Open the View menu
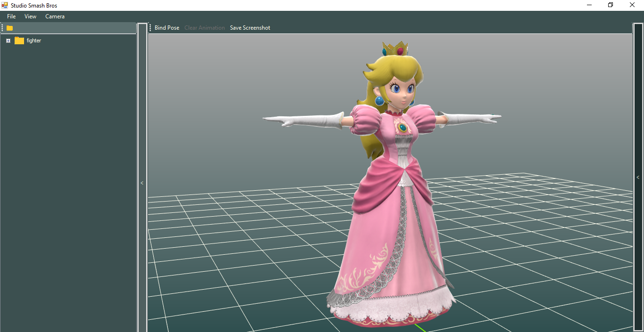644x332 pixels. [30, 16]
